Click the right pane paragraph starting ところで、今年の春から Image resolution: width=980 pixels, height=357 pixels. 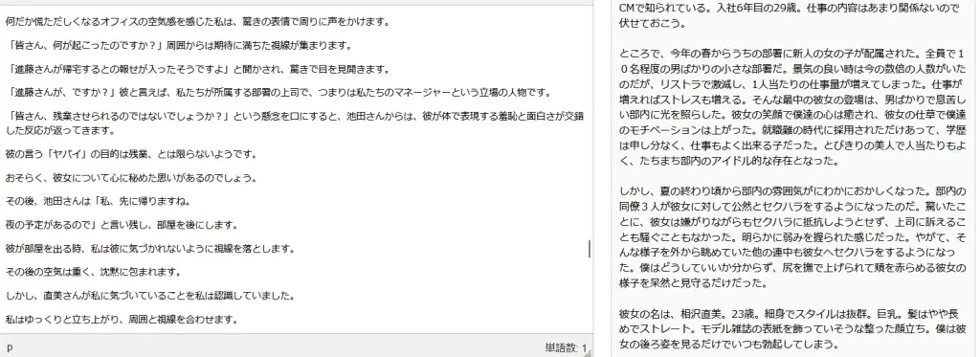(793, 107)
